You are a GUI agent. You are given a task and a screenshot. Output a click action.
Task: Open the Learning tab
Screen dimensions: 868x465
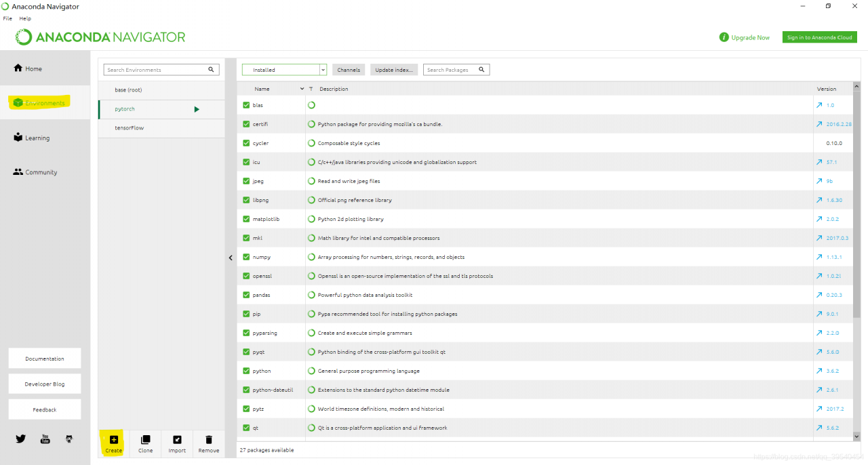click(45, 138)
